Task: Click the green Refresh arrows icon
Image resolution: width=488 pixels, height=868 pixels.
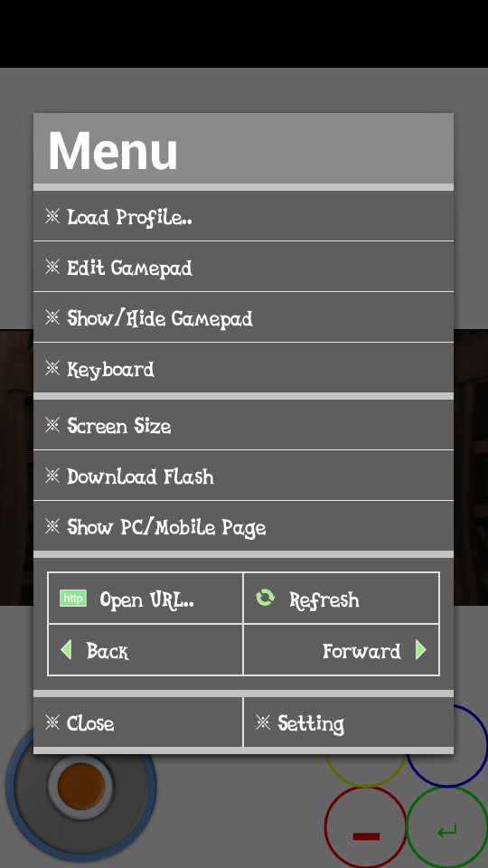Action: click(x=265, y=598)
